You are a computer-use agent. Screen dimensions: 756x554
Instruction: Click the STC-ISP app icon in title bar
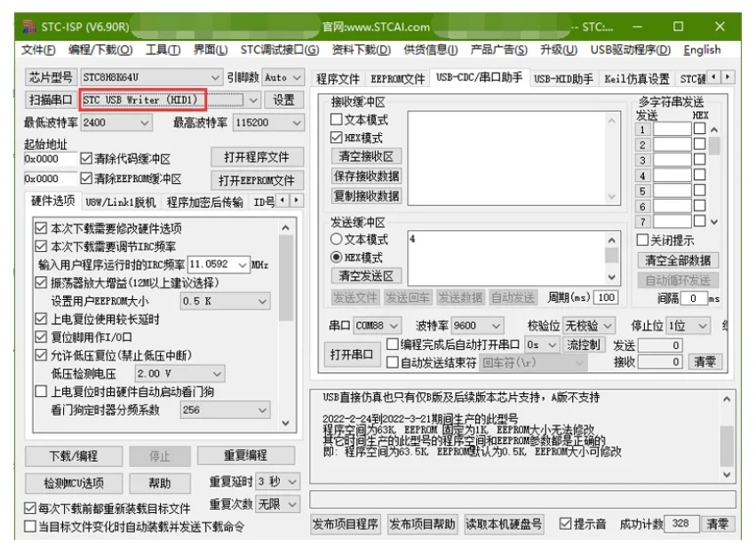coord(29,27)
